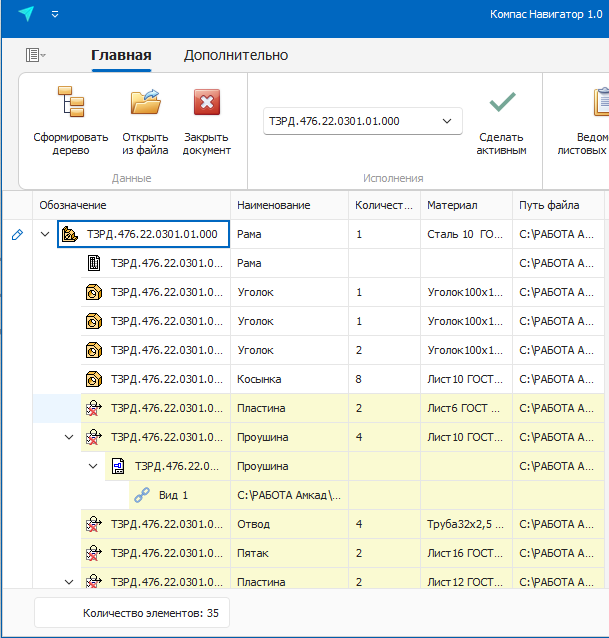Open the application menu button left of Главная

point(35,55)
